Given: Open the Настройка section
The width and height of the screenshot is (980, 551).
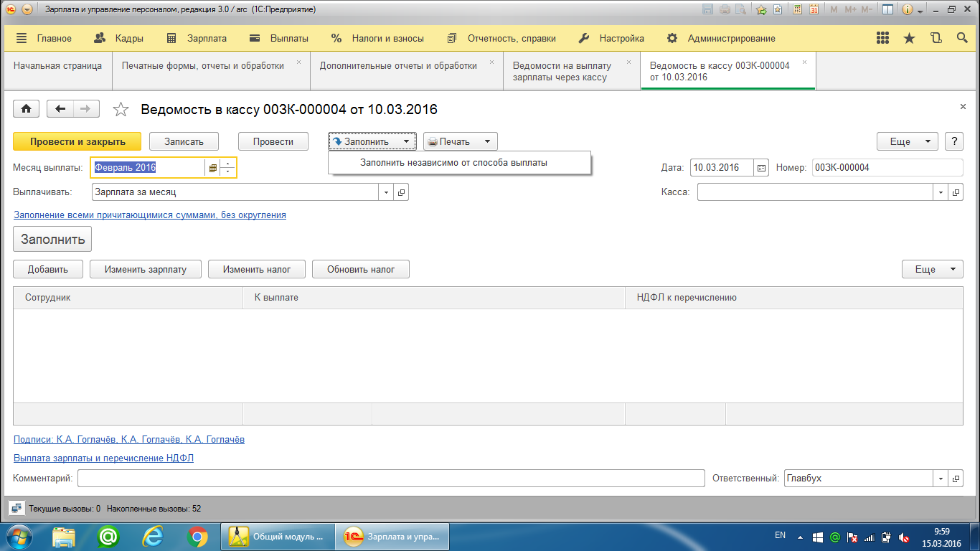Looking at the screenshot, I should point(611,38).
